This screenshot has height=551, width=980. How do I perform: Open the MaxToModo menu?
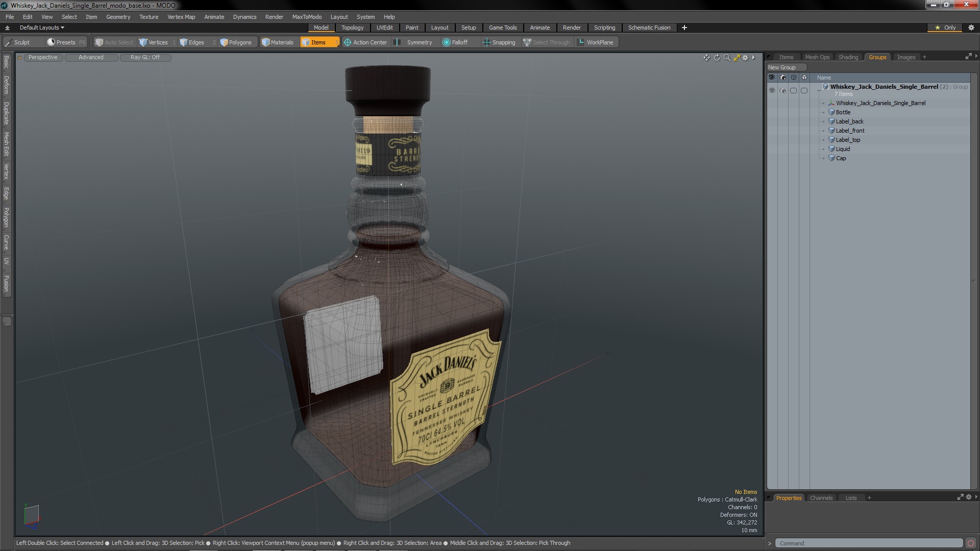click(x=307, y=17)
